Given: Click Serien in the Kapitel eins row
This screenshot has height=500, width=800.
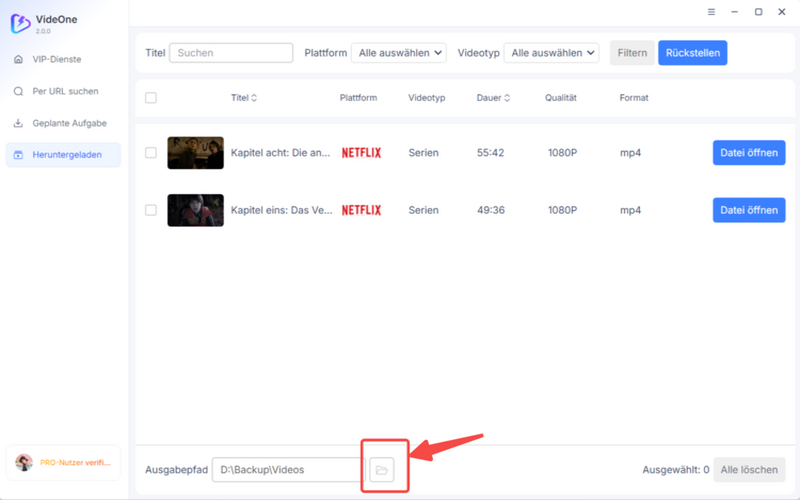Looking at the screenshot, I should click(423, 210).
